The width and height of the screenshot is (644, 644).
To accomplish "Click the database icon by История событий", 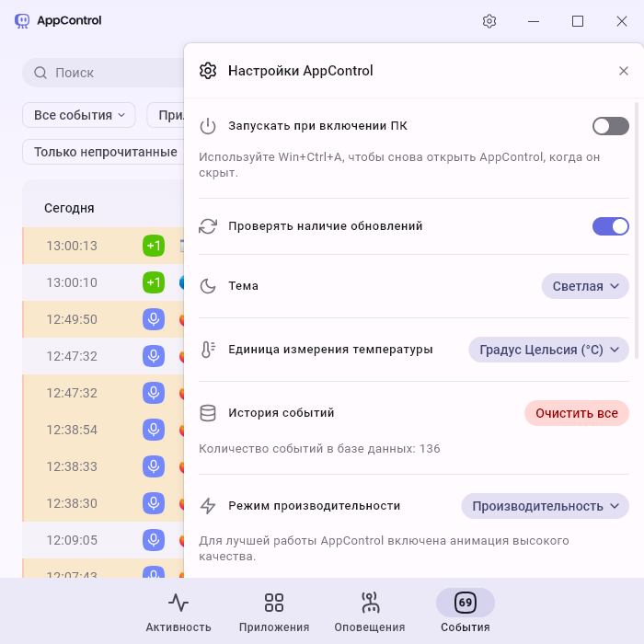I will (208, 413).
